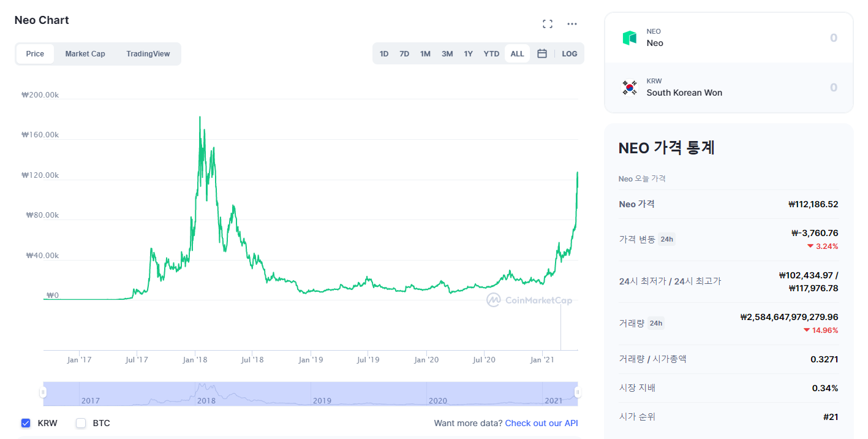This screenshot has width=868, height=439.
Task: Click the market rank #21
Action: tap(831, 417)
